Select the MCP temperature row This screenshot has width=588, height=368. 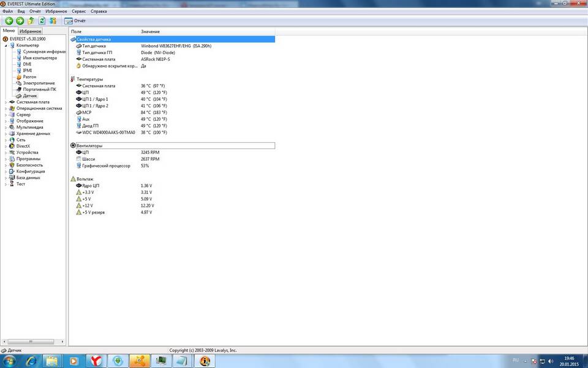click(x=86, y=112)
